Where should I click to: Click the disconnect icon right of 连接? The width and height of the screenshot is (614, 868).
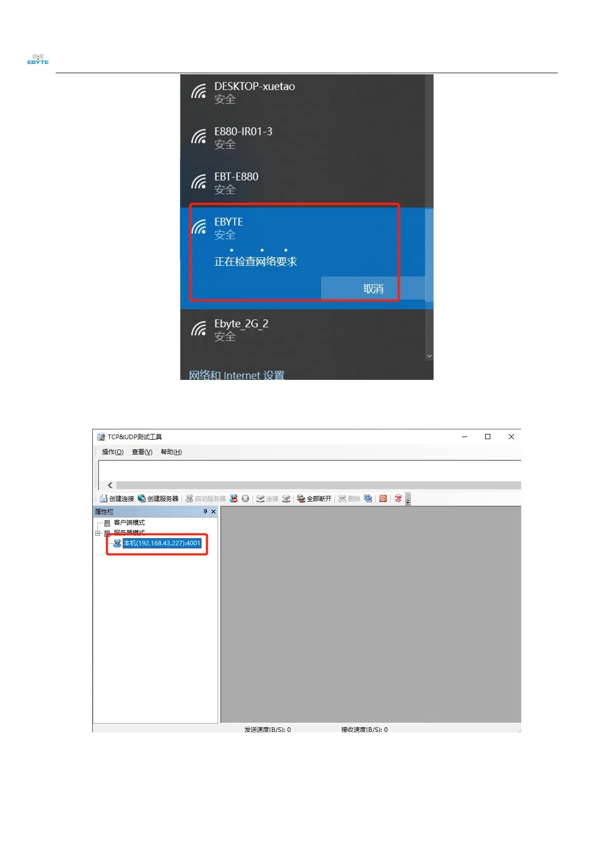coord(286,498)
